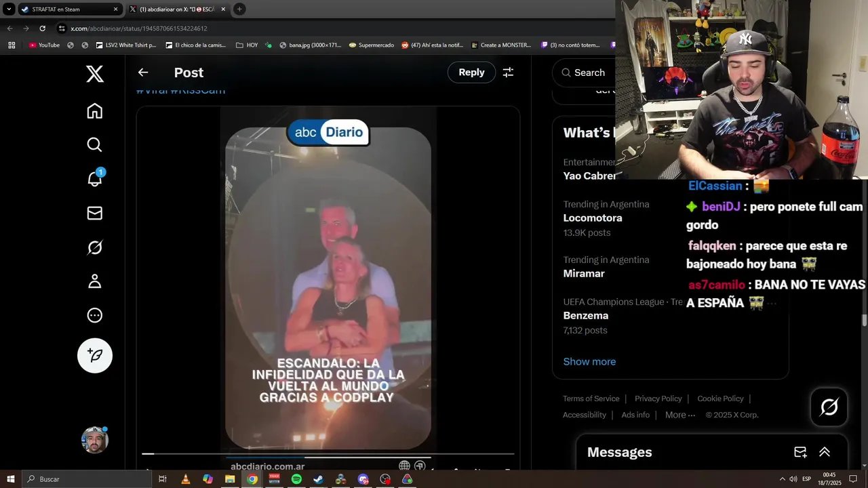Go to Home in X sidebar
The width and height of the screenshot is (868, 488).
(x=95, y=111)
